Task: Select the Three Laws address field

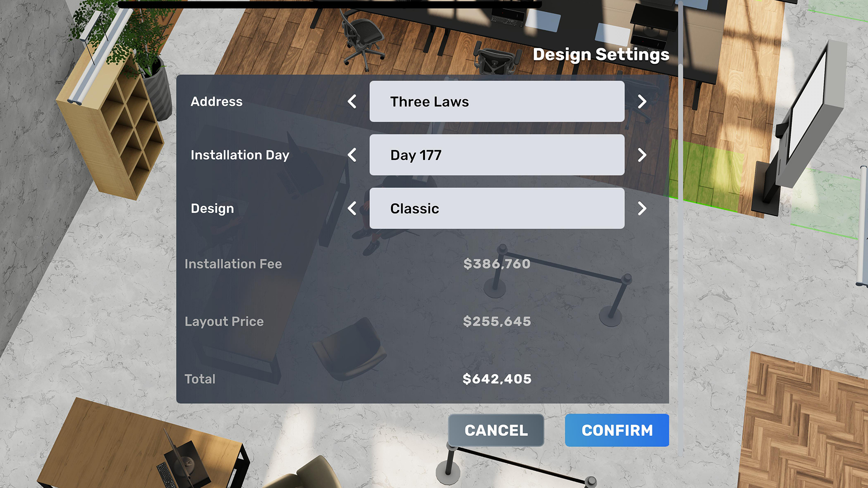Action: (496, 101)
